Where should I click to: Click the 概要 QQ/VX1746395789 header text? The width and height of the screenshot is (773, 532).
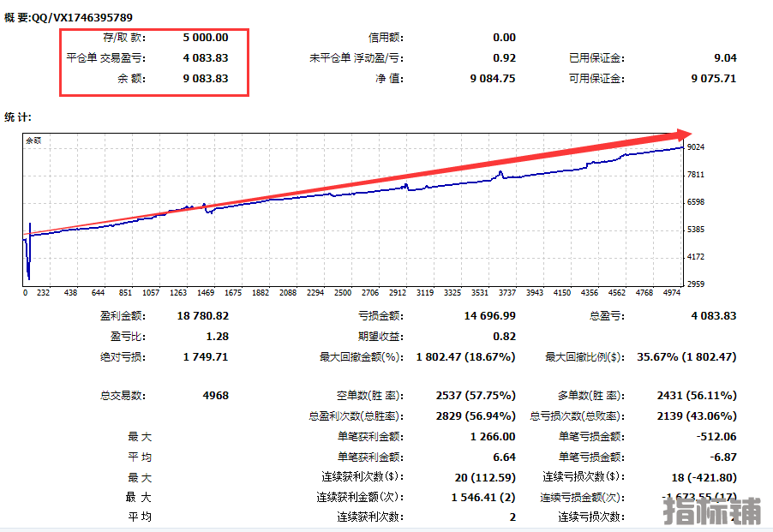point(69,17)
